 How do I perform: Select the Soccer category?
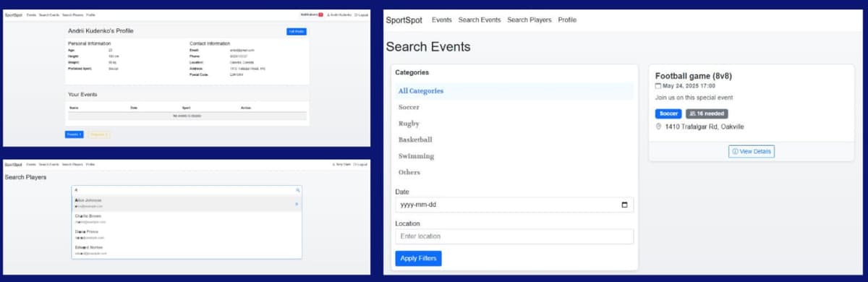point(514,107)
